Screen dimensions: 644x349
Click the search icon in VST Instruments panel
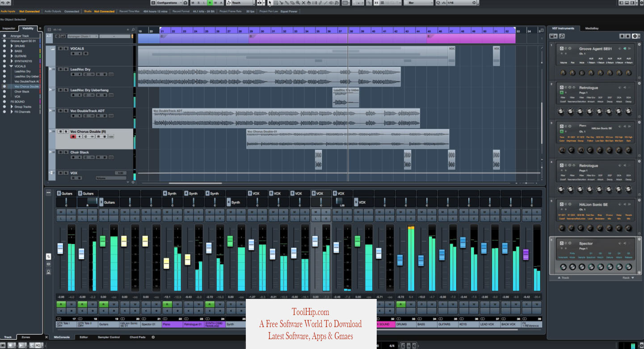[562, 36]
